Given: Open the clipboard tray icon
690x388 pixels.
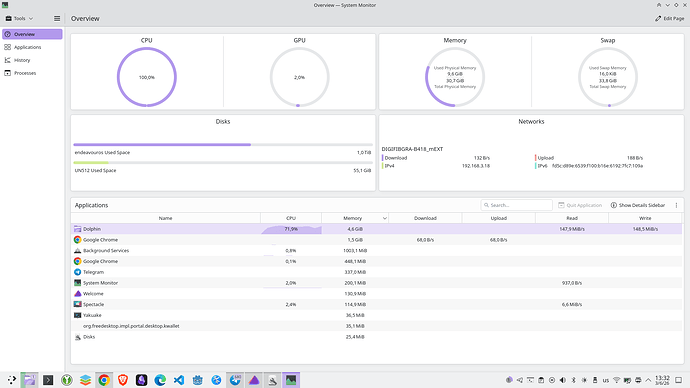Looking at the screenshot, I should pyautogui.click(x=541, y=380).
